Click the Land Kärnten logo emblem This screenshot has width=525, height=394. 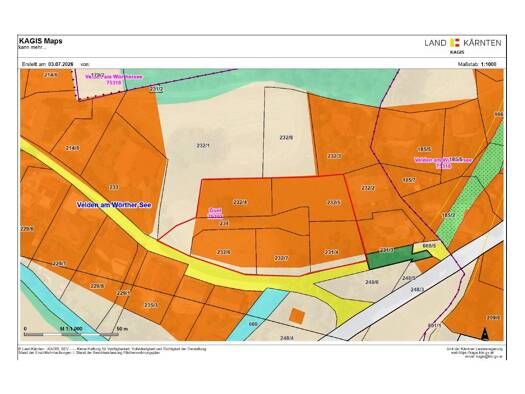point(455,43)
